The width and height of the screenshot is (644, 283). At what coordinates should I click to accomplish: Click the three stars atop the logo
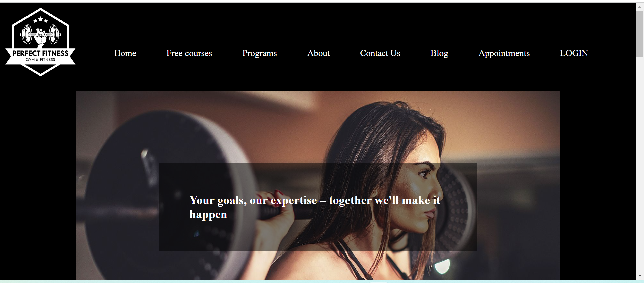(x=40, y=20)
